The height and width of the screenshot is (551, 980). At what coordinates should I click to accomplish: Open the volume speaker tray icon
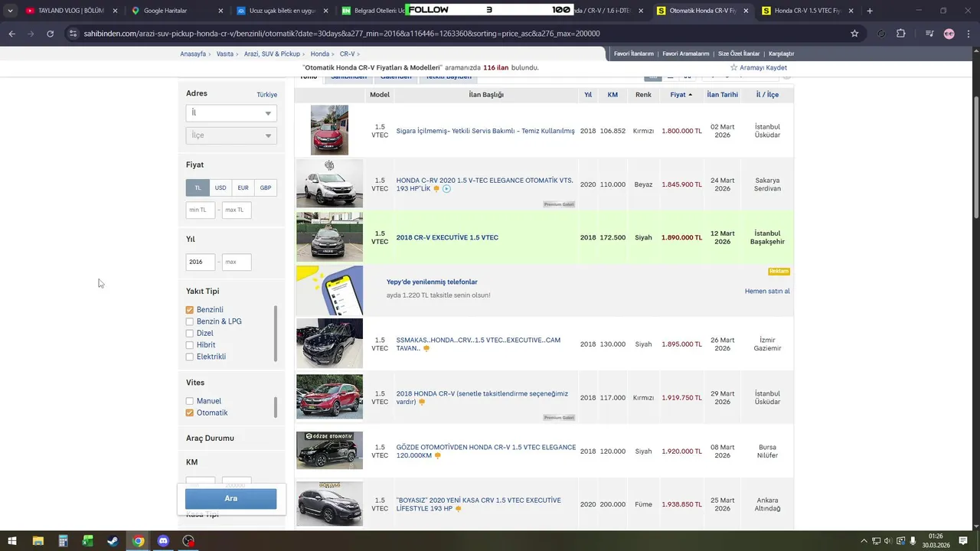click(x=888, y=541)
